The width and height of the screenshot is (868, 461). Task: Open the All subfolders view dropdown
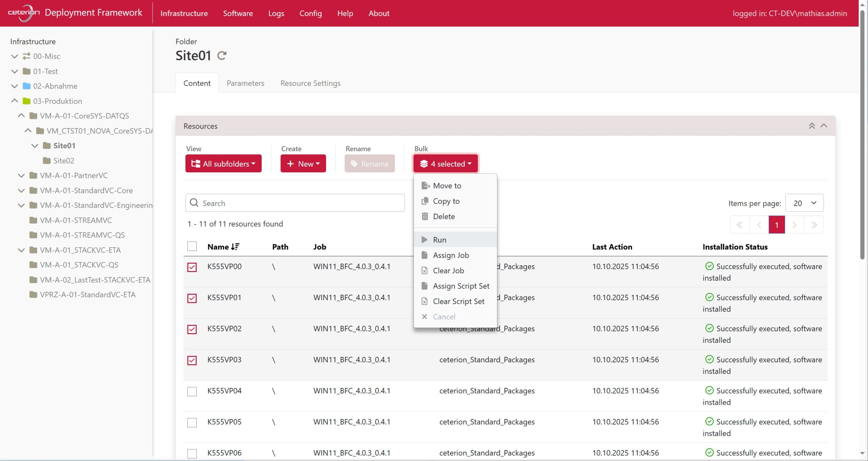tap(223, 164)
